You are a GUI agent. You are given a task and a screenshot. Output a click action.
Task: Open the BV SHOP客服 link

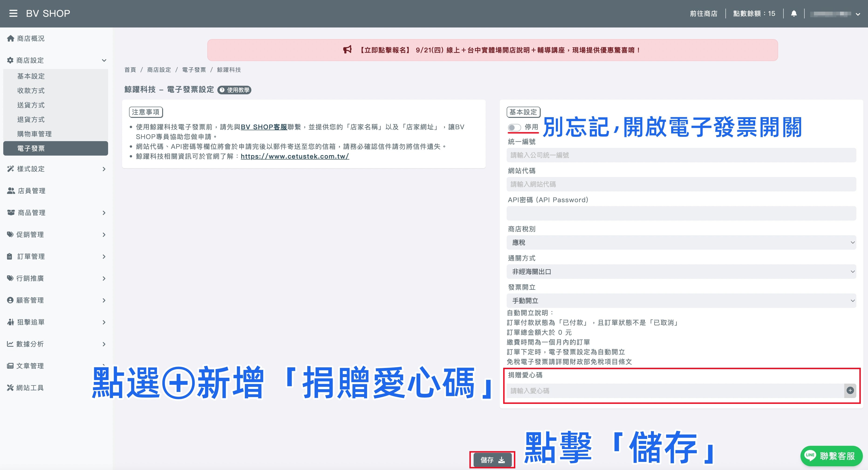[264, 127]
